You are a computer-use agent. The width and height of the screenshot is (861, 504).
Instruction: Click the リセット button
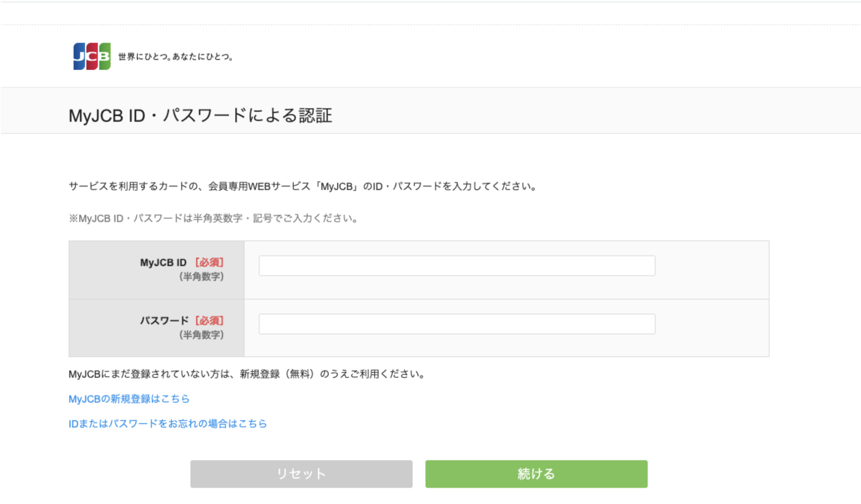(x=301, y=474)
